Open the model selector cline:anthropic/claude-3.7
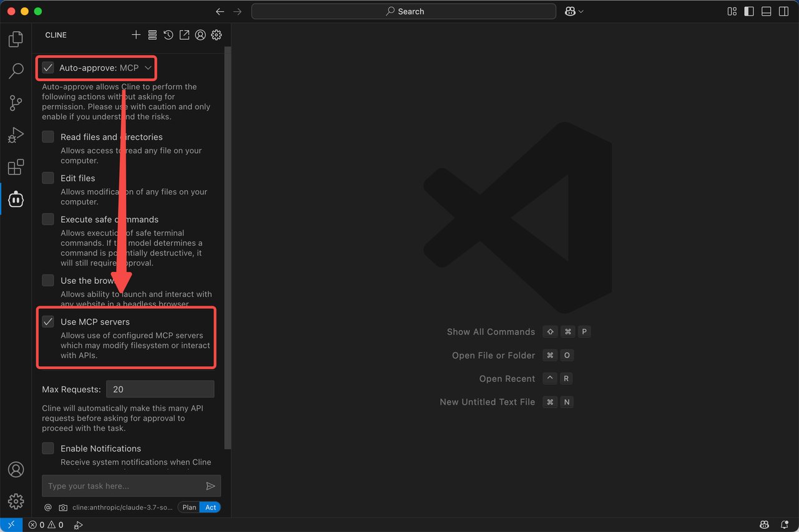This screenshot has height=532, width=799. tap(122, 508)
